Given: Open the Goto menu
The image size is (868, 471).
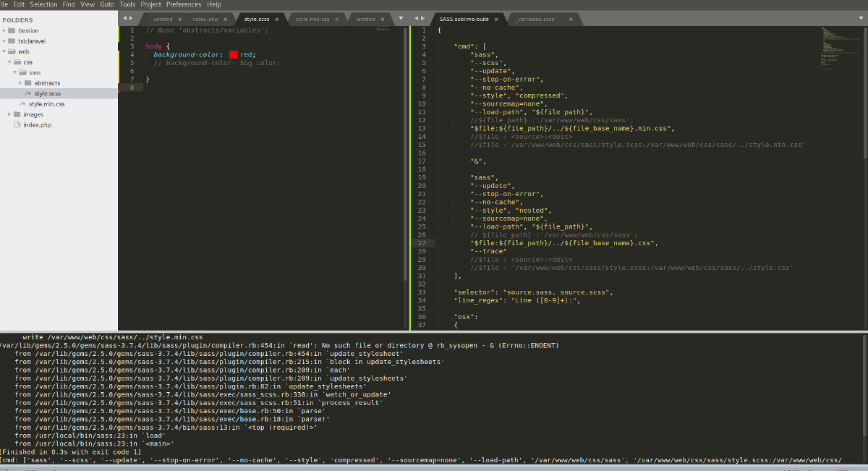Looking at the screenshot, I should coord(107,4).
